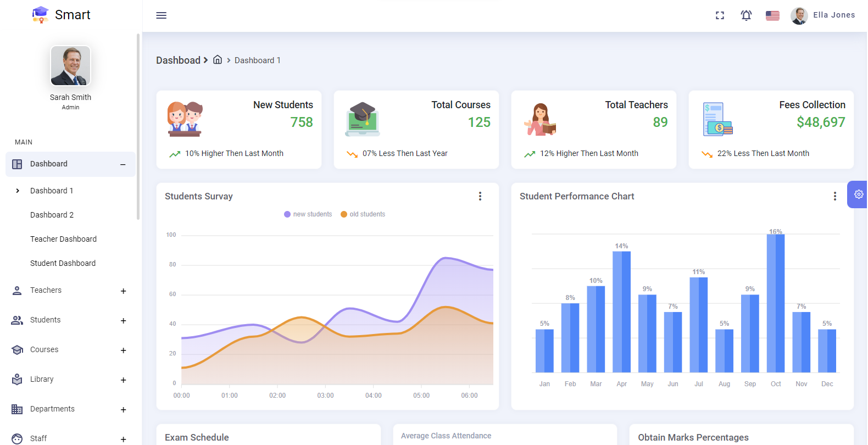Select Dashboard 2 in sidebar
868x445 pixels.
pyautogui.click(x=52, y=215)
